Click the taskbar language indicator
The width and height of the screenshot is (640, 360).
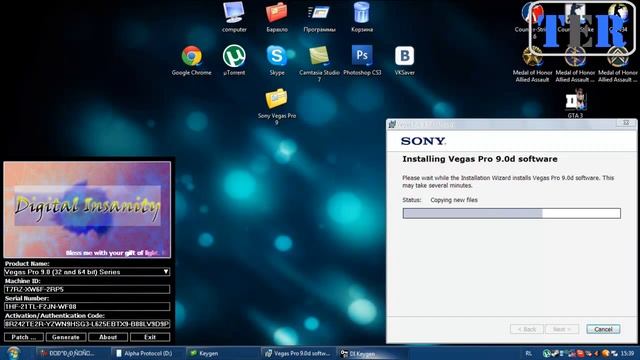click(x=529, y=353)
